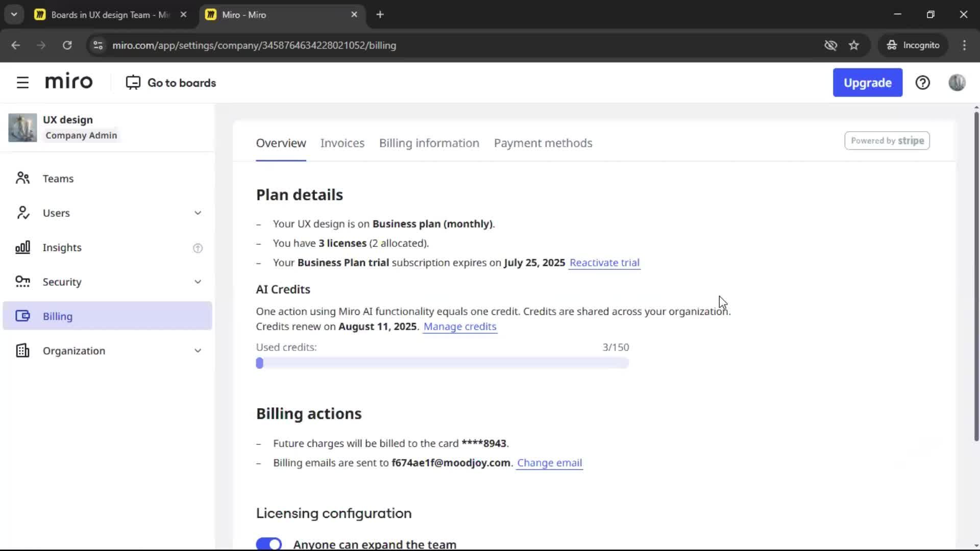Click the Insights upgrade badge icon
This screenshot has width=980, height=551.
coord(198,248)
